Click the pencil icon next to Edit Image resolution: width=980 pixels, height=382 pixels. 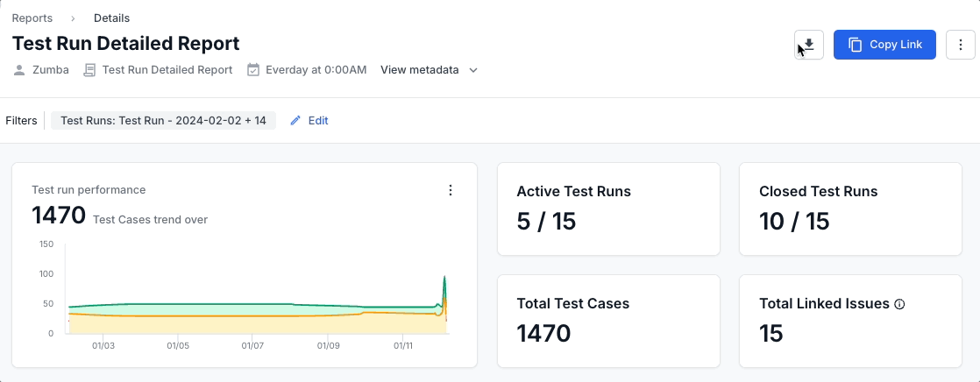[295, 121]
